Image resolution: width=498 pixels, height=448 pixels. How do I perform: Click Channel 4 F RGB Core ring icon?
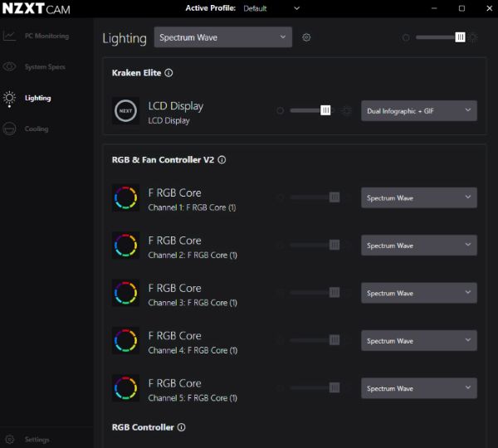pos(126,340)
